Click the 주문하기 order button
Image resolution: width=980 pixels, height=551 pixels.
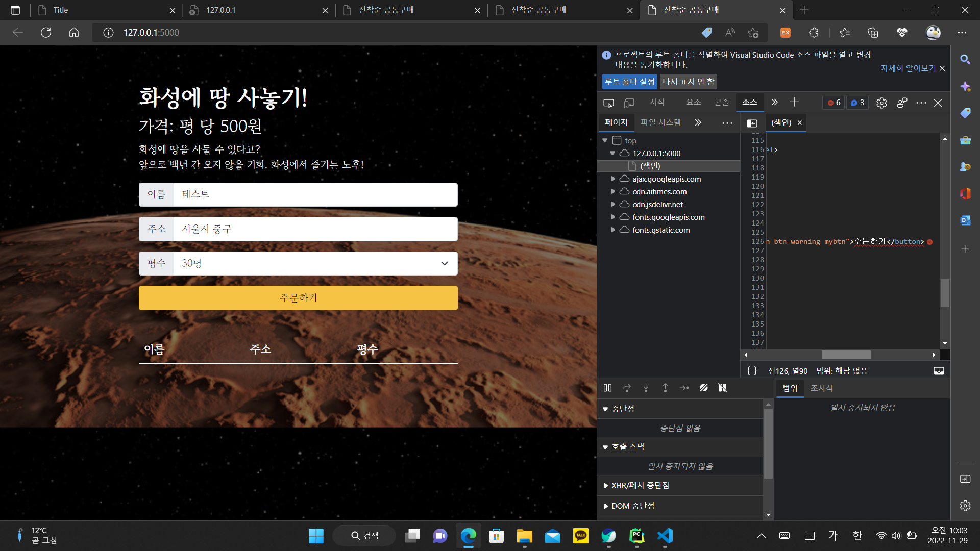coord(298,298)
